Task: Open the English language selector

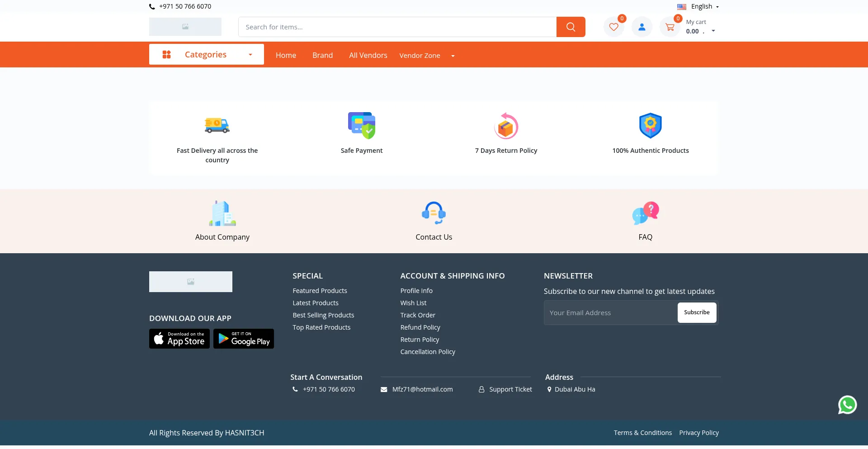Action: click(698, 7)
